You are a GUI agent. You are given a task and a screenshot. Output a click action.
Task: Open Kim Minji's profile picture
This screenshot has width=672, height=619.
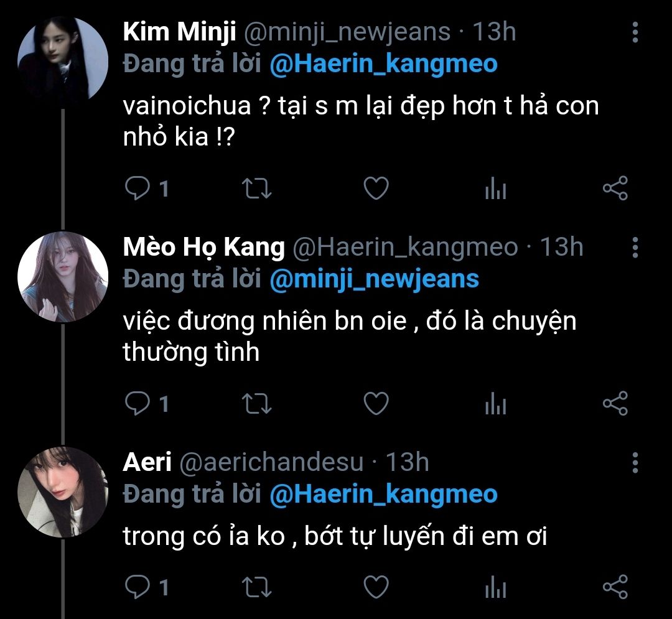63,60
